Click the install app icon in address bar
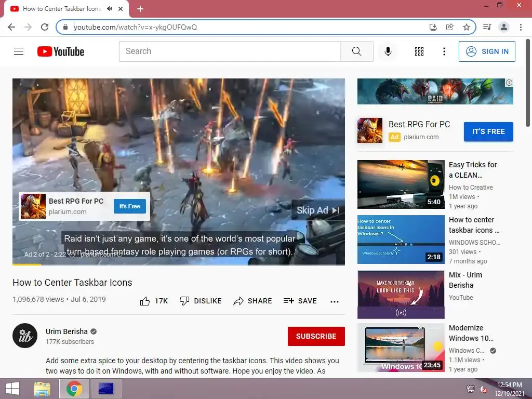The width and height of the screenshot is (532, 399). pos(433,27)
